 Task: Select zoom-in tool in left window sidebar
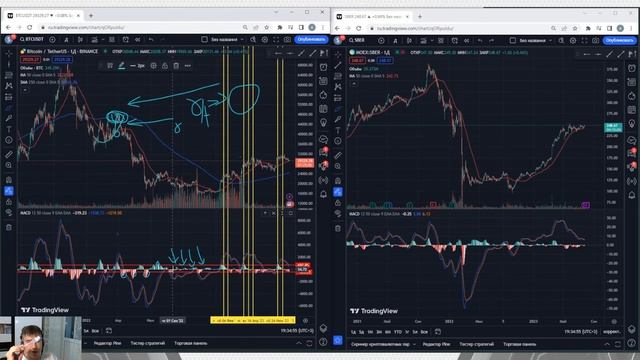tap(9, 165)
